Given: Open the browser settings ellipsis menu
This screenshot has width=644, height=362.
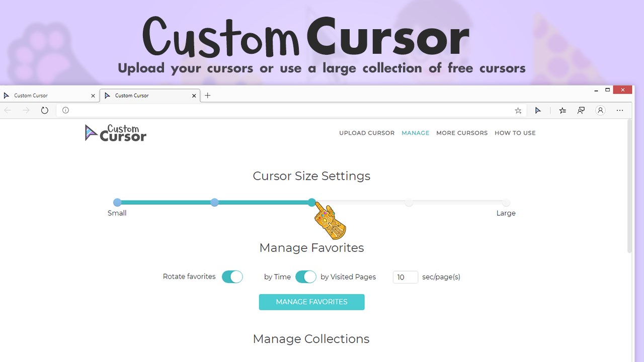Looking at the screenshot, I should coord(620,110).
